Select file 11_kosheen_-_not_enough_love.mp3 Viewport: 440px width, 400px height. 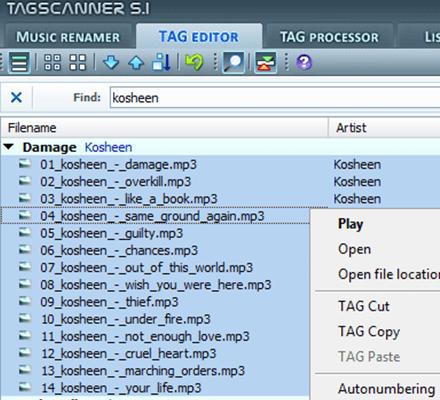pyautogui.click(x=145, y=337)
